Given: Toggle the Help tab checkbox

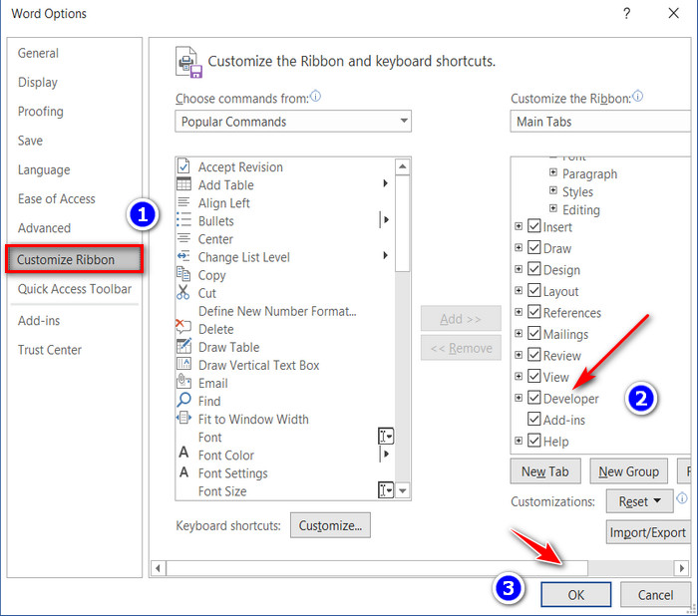Looking at the screenshot, I should [x=533, y=441].
